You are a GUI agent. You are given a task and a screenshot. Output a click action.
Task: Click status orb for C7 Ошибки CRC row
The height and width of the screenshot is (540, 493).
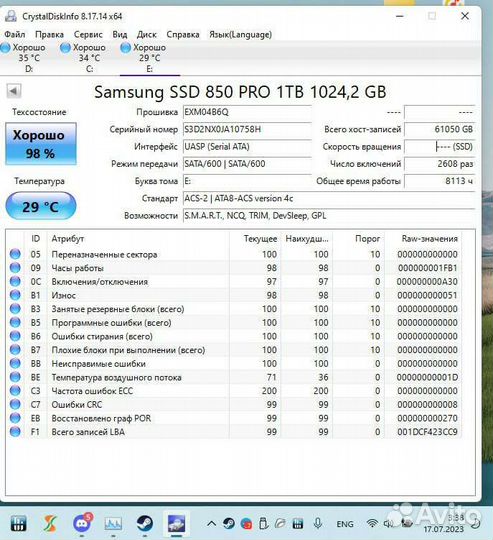coord(15,405)
